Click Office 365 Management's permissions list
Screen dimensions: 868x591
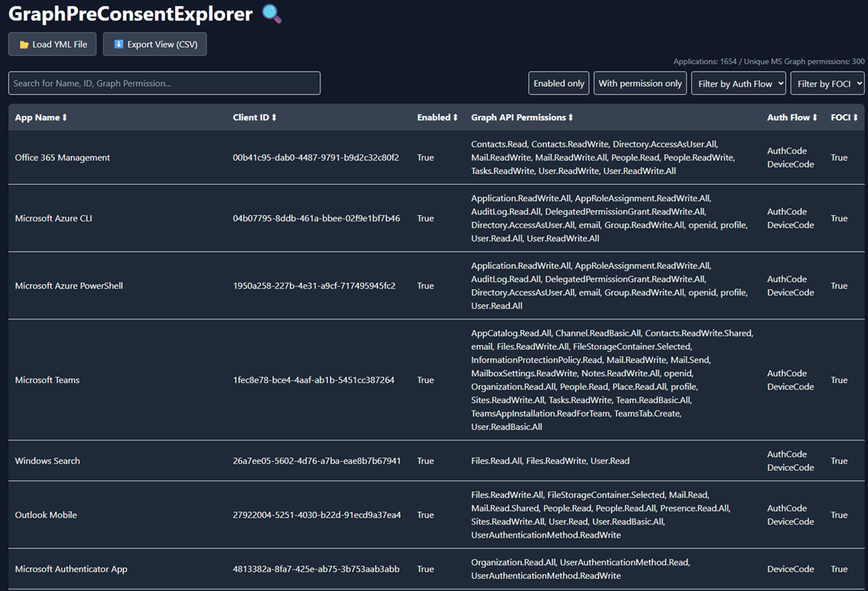click(603, 158)
